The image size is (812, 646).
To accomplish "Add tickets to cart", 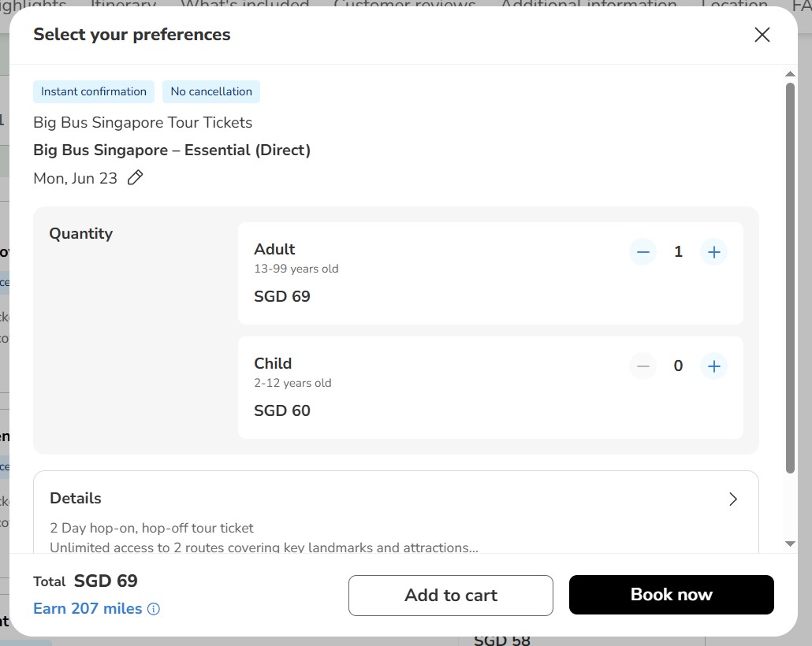I will tap(450, 596).
